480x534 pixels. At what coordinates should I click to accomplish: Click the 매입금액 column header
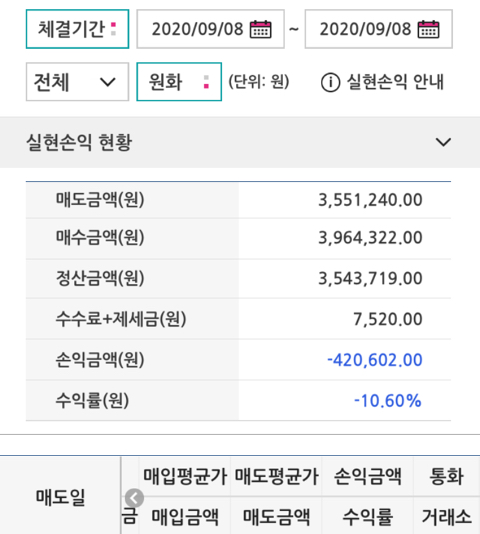click(185, 516)
